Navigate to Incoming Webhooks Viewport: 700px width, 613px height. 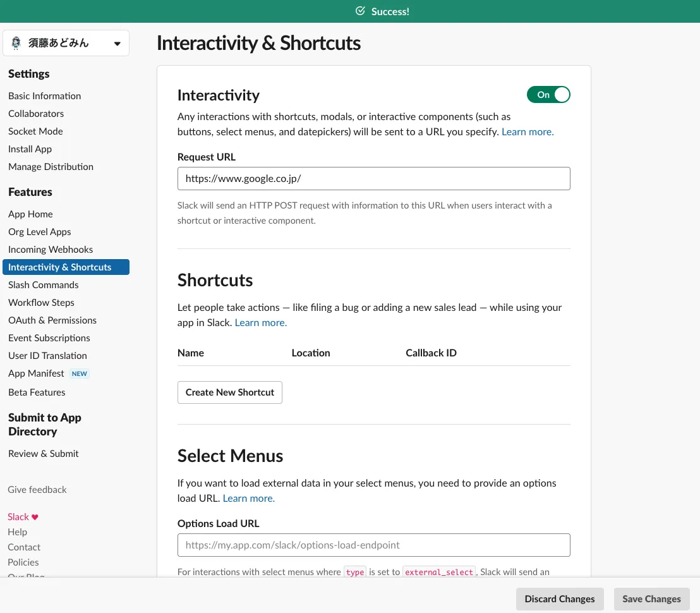click(51, 250)
